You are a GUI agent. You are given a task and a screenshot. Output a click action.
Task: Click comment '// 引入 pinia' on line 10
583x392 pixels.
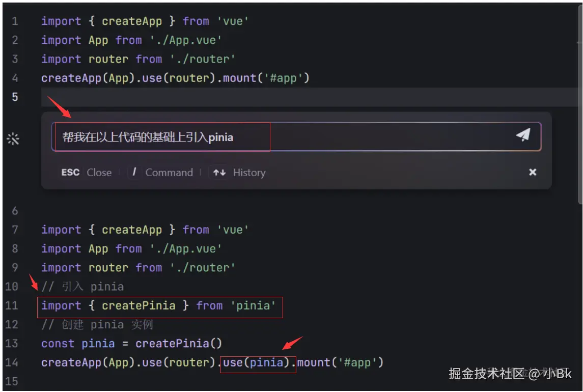pos(82,287)
